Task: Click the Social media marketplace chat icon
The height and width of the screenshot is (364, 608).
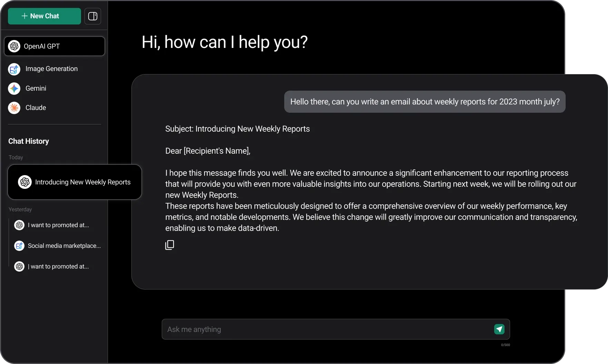Action: (19, 246)
